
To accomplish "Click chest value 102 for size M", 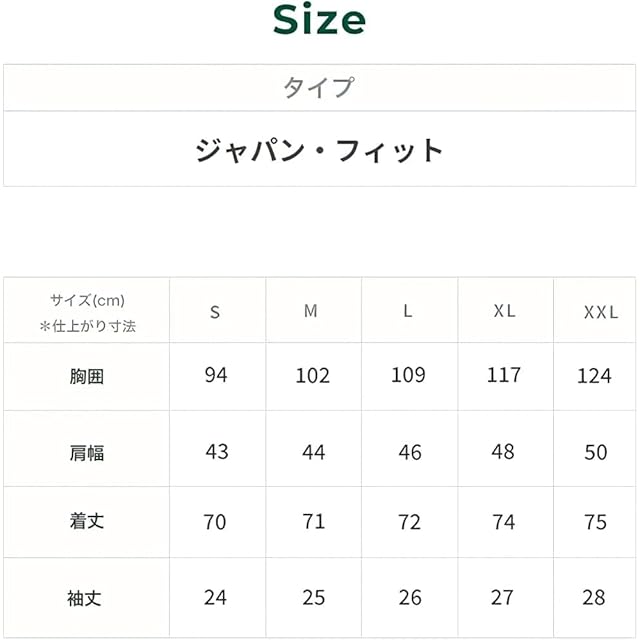I will pos(312,376).
